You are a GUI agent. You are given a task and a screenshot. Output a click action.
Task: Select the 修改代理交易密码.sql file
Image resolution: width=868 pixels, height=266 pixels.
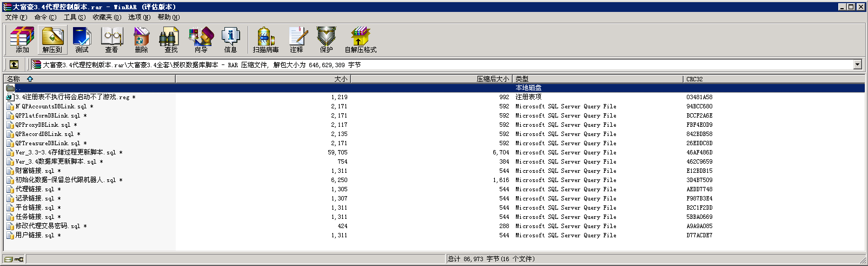pyautogui.click(x=48, y=226)
